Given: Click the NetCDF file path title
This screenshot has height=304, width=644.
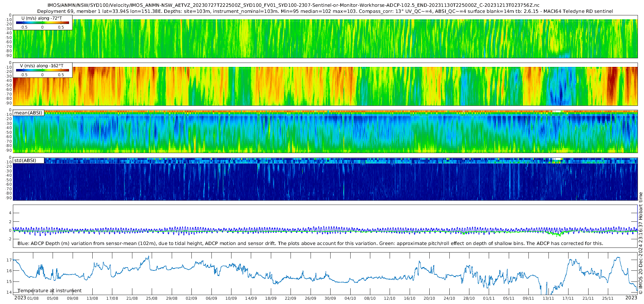Looking at the screenshot, I should click(293, 5).
